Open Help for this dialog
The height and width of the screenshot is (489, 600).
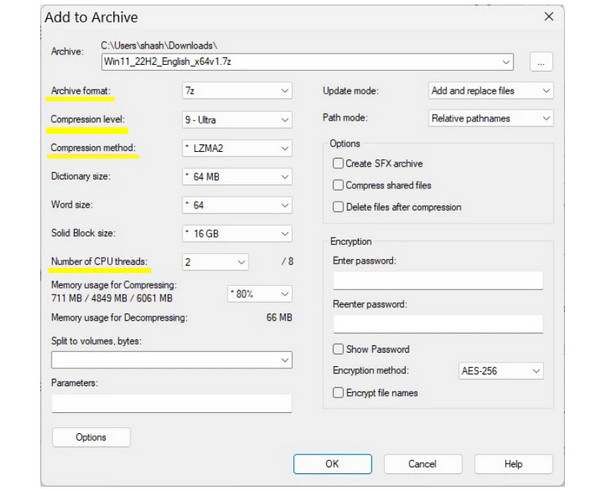pos(514,464)
